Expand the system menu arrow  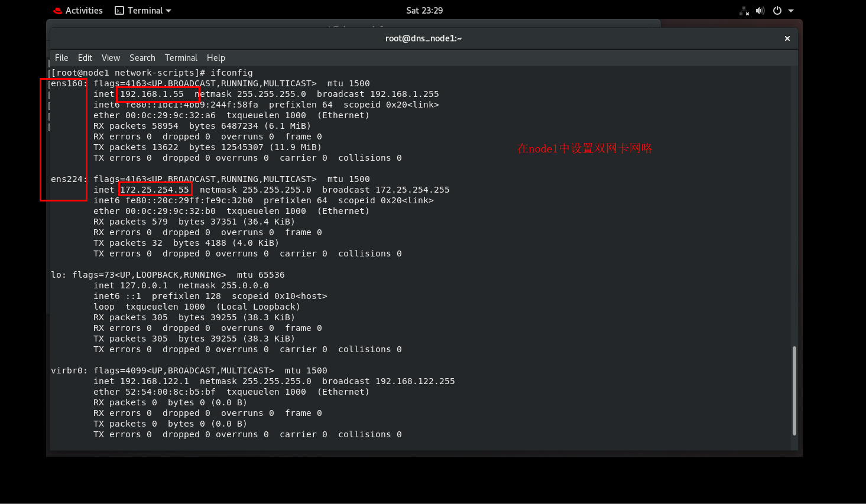[791, 11]
